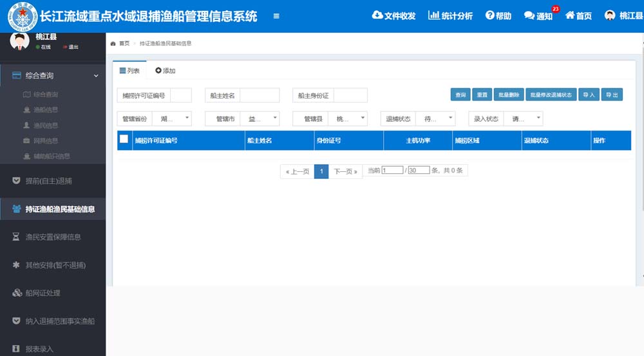Click the 首页 breadcrumb link
This screenshot has height=356, width=644.
124,44
